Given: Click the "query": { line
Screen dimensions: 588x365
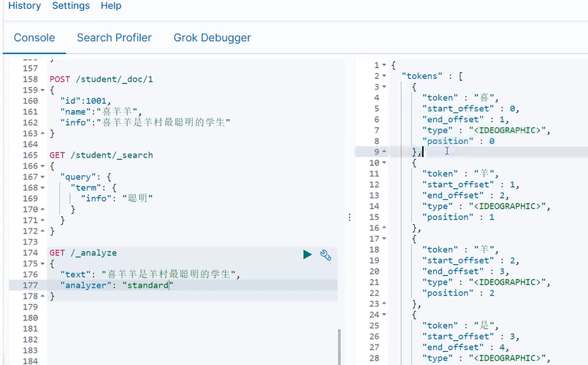Looking at the screenshot, I should (x=85, y=177).
